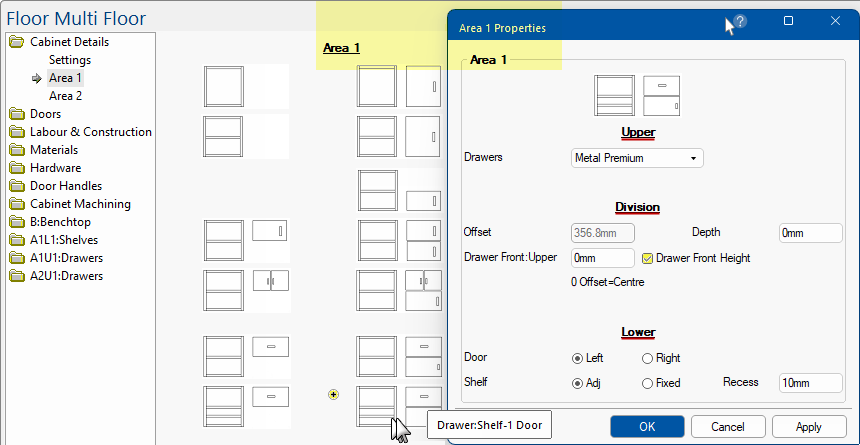This screenshot has height=445, width=860.
Task: Click the Depth input field
Action: tap(810, 233)
